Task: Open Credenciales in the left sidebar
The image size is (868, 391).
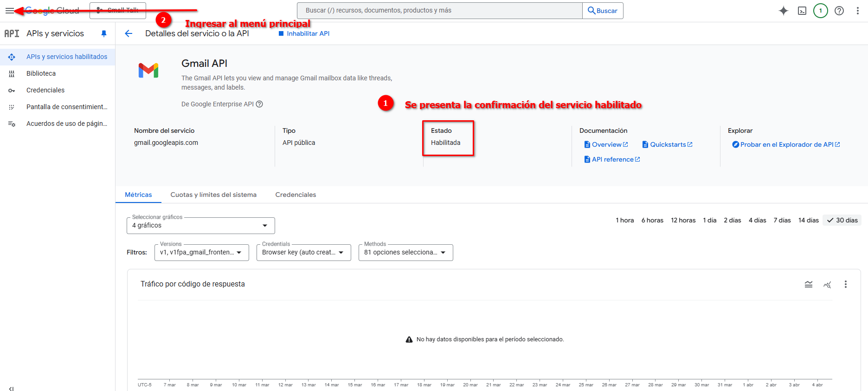Action: [45, 90]
